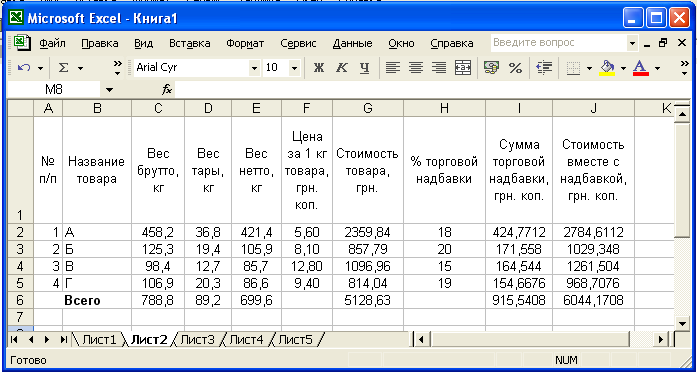Toggle underline formatting (Ч)
This screenshot has height=372, width=697.
click(365, 68)
